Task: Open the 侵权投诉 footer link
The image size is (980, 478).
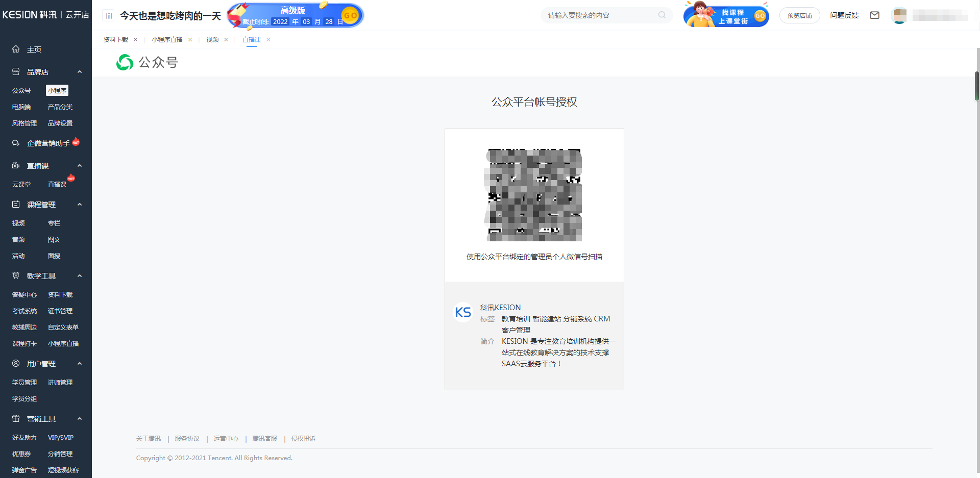Action: point(303,438)
